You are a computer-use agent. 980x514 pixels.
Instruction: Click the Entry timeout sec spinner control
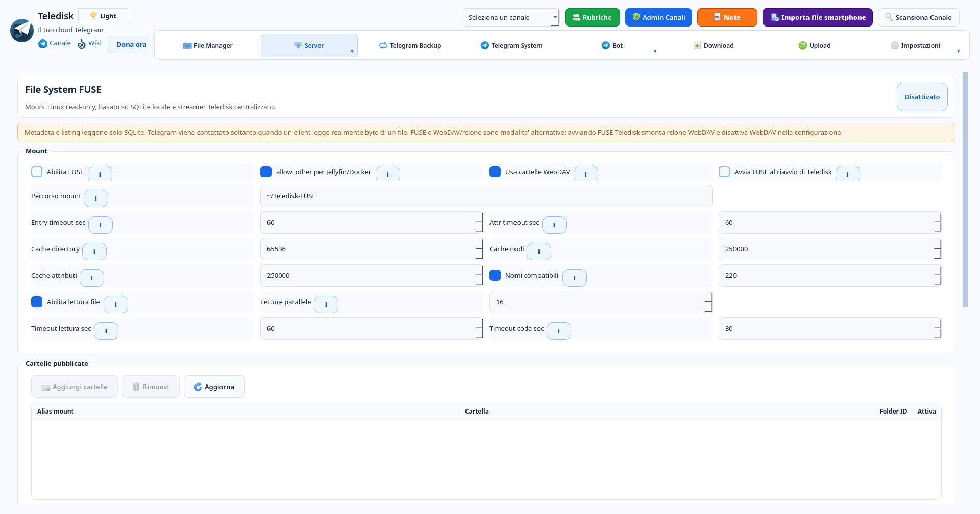(x=479, y=222)
